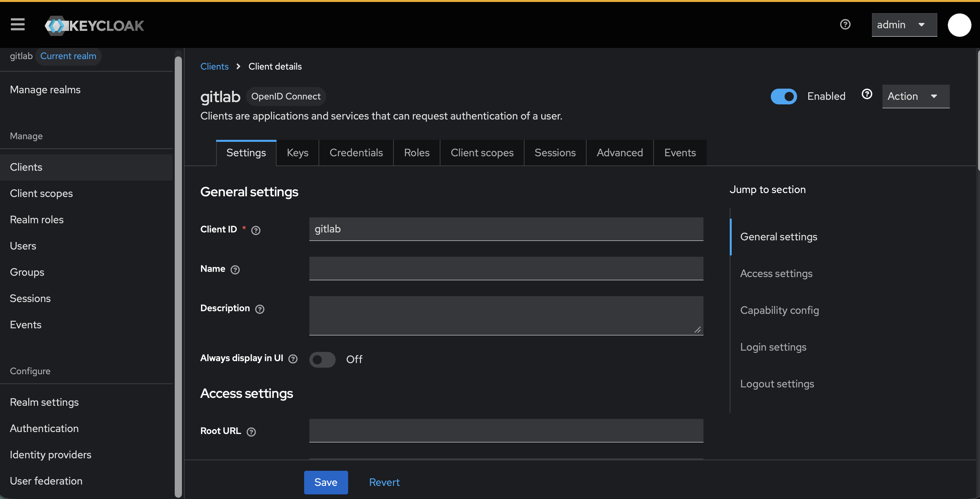Toggle the client Enabled switch
980x499 pixels.
coord(784,96)
